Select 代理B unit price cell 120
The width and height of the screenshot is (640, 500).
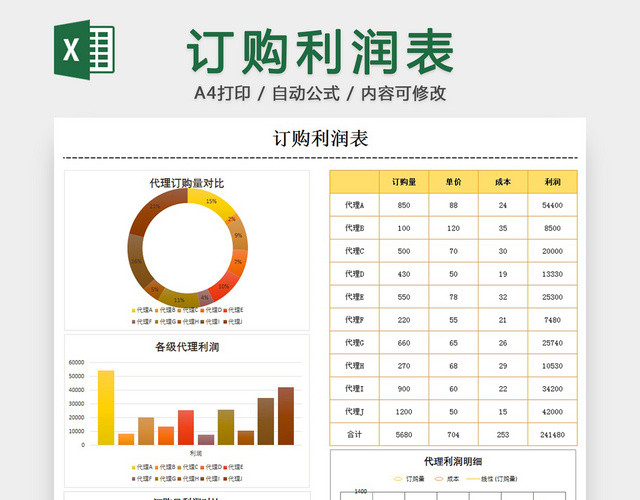[453, 228]
